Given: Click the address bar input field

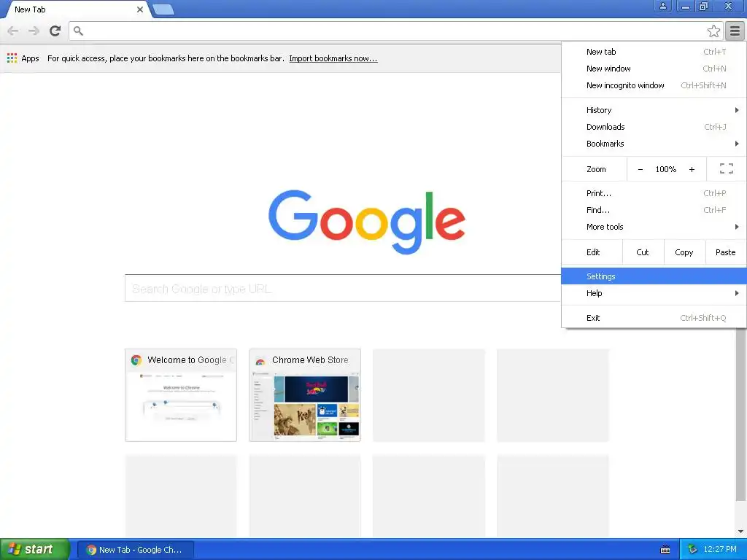Looking at the screenshot, I should (395, 31).
